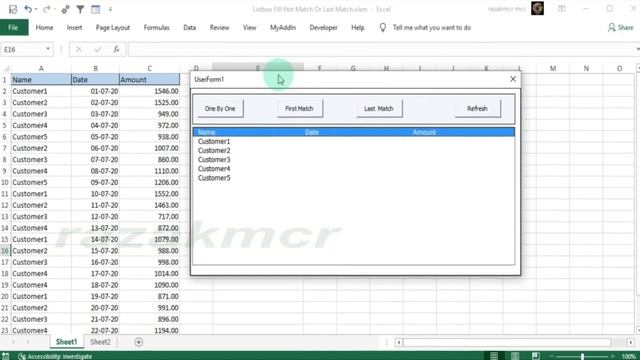Click the Name Box showing E16
This screenshot has width=640, height=360.
[x=22, y=49]
